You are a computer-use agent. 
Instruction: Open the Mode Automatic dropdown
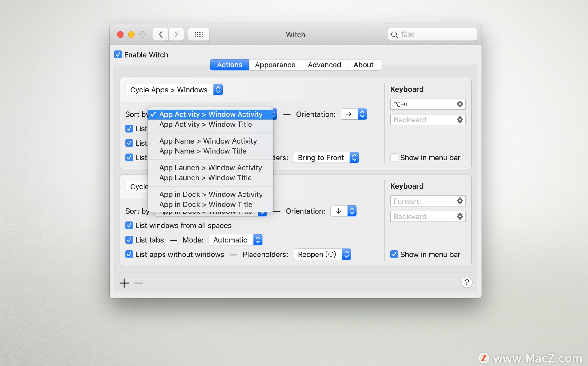236,240
